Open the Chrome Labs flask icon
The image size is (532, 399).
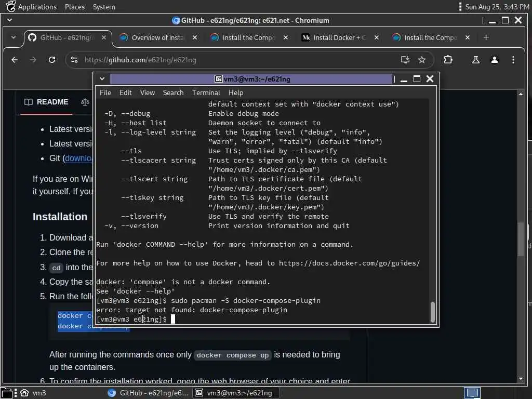476,60
